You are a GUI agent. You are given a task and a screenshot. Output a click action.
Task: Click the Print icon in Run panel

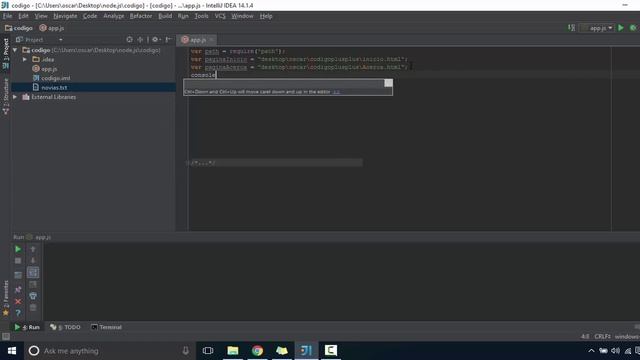(x=33, y=296)
